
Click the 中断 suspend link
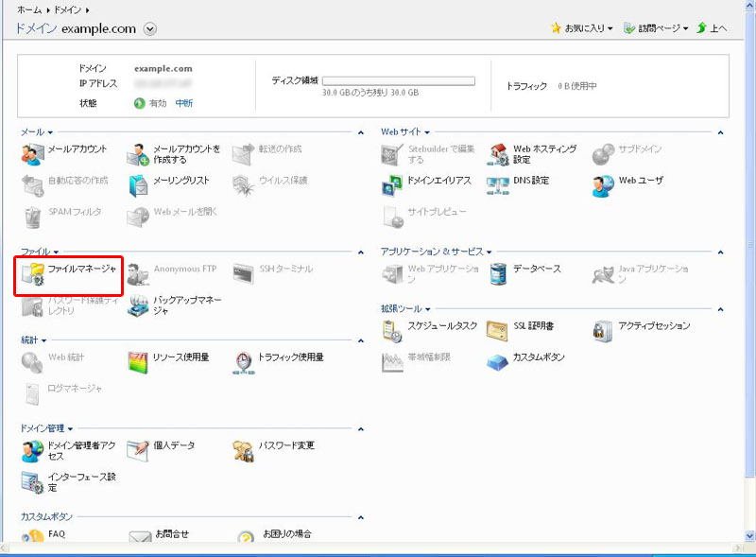tap(183, 103)
